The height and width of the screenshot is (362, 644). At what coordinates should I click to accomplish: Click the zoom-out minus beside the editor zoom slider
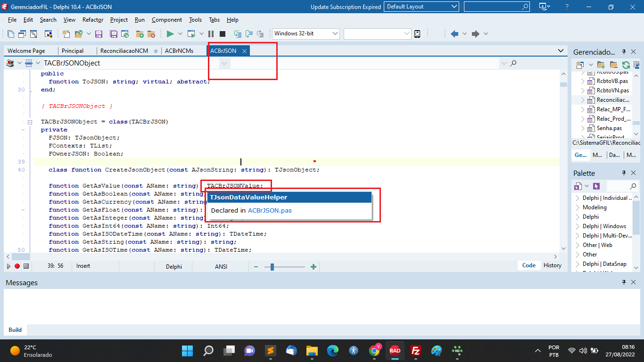click(256, 267)
